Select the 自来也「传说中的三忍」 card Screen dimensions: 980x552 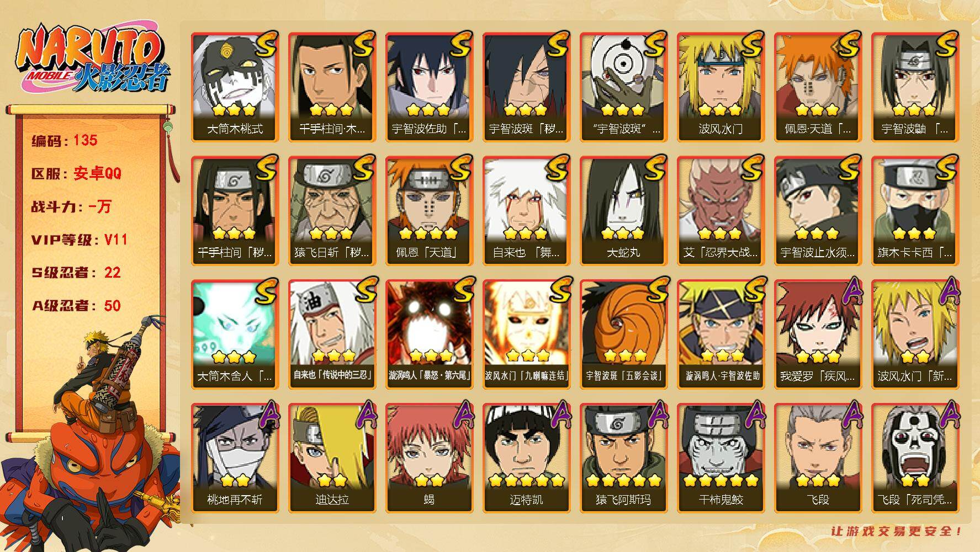pyautogui.click(x=332, y=335)
